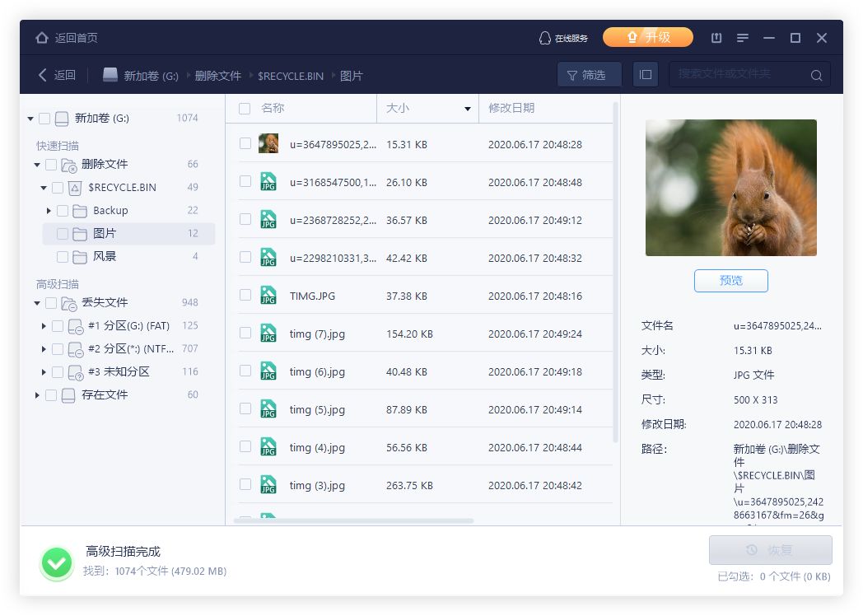863x616 pixels.
Task: Check the box for timg (7).jpg
Action: point(245,333)
